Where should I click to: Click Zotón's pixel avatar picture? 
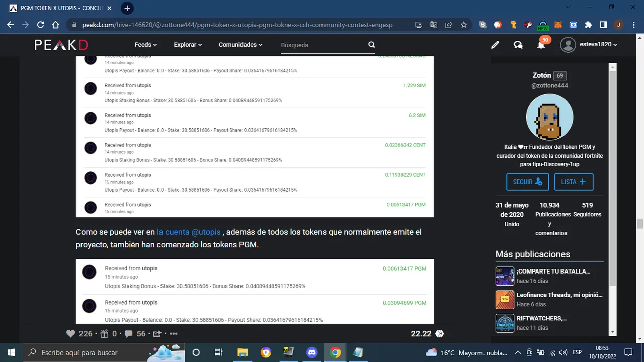point(549,117)
